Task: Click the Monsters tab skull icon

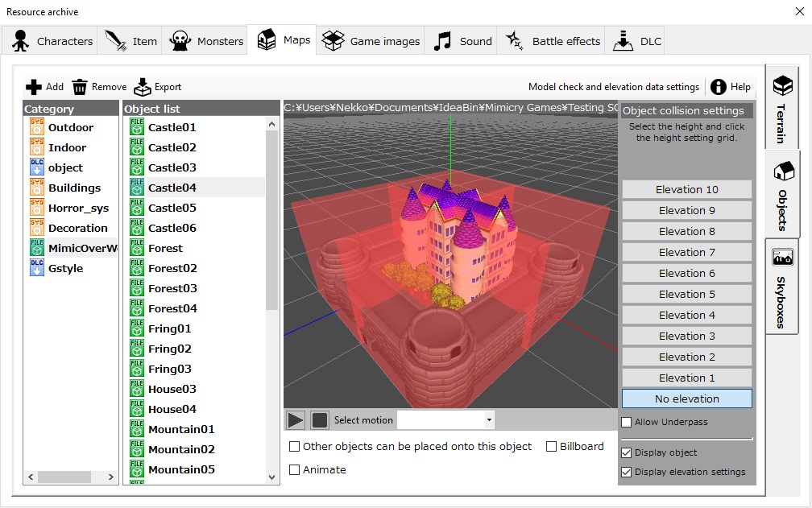Action: point(180,41)
